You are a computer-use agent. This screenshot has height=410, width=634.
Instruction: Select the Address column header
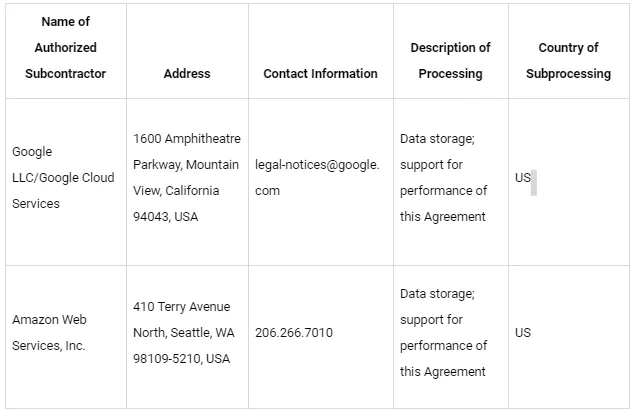click(187, 74)
